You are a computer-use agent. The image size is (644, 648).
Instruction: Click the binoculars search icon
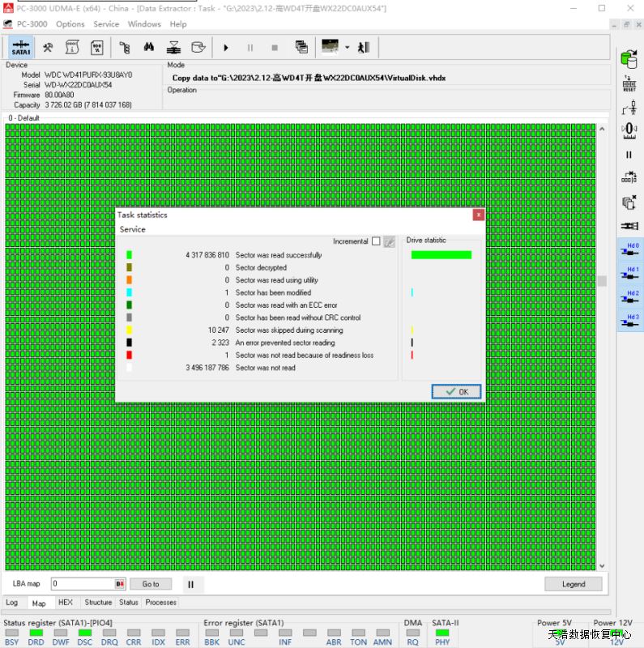[149, 47]
